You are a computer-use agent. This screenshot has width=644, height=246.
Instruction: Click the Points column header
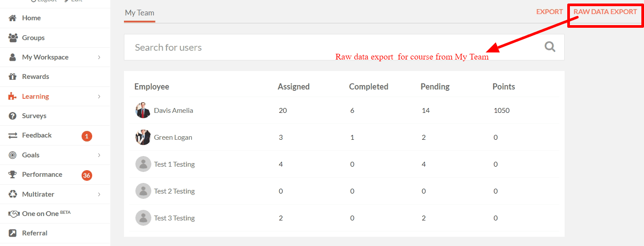[504, 87]
